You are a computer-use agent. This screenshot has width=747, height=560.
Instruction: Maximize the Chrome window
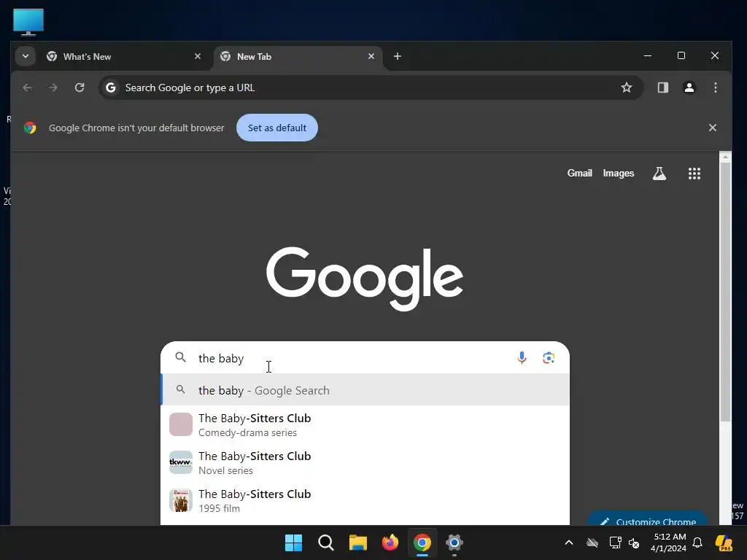(681, 55)
